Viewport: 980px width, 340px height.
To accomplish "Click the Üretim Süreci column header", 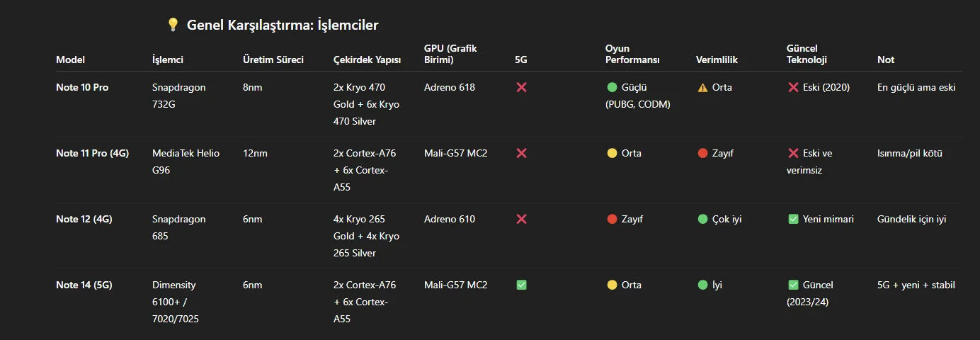I will (273, 59).
